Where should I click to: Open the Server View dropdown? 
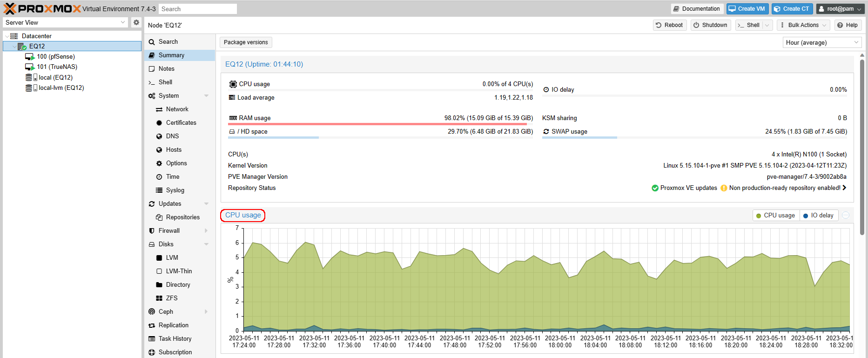(123, 22)
